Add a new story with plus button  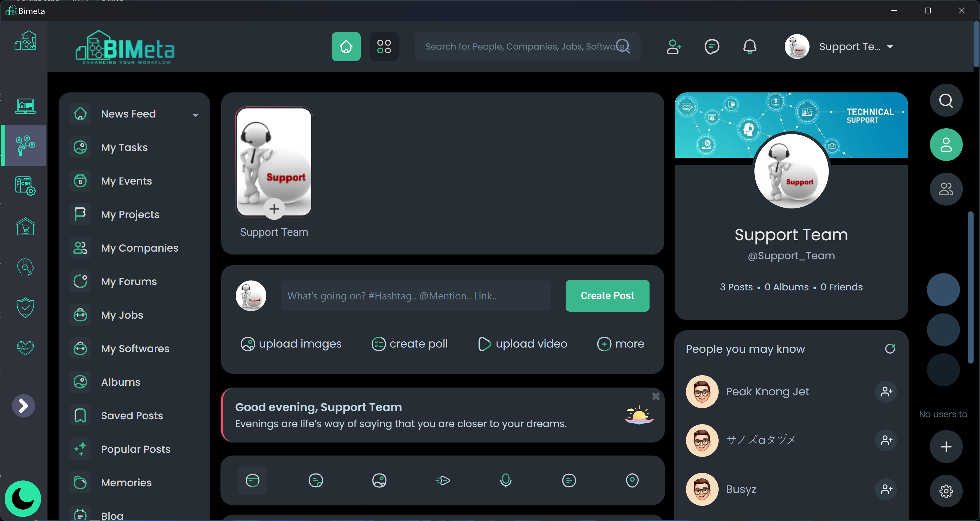pos(274,208)
